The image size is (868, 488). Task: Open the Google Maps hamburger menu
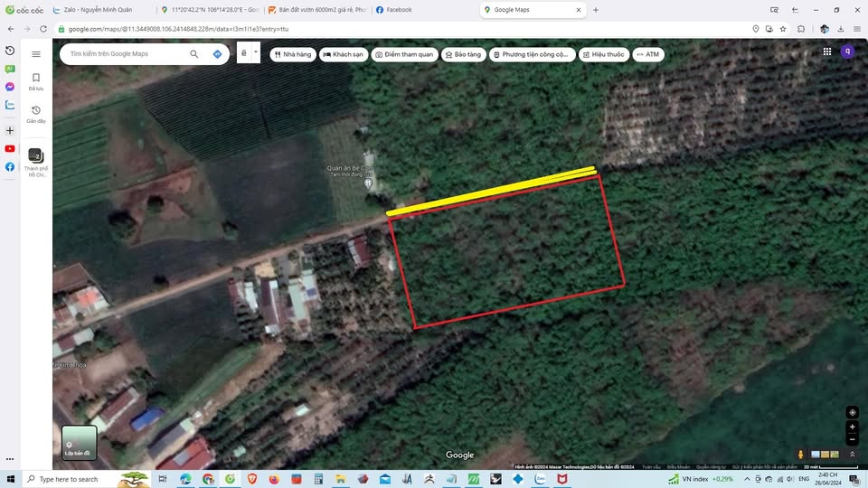click(36, 54)
